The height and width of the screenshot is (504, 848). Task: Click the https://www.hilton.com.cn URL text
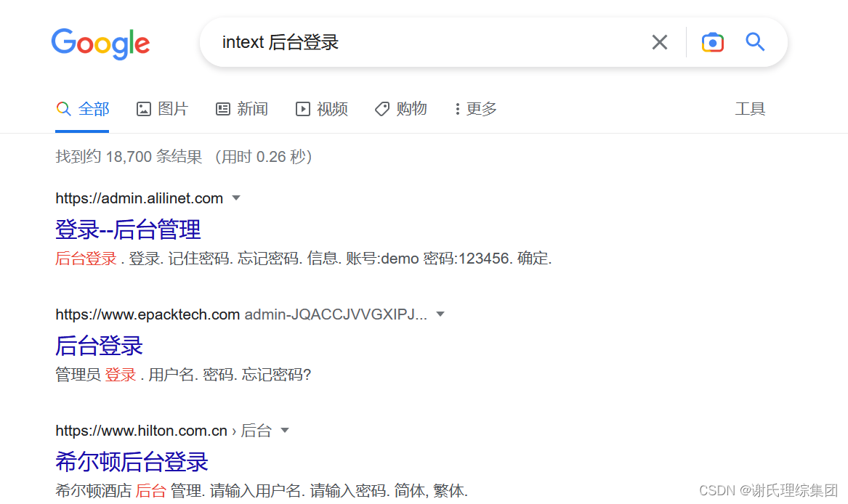(x=141, y=431)
